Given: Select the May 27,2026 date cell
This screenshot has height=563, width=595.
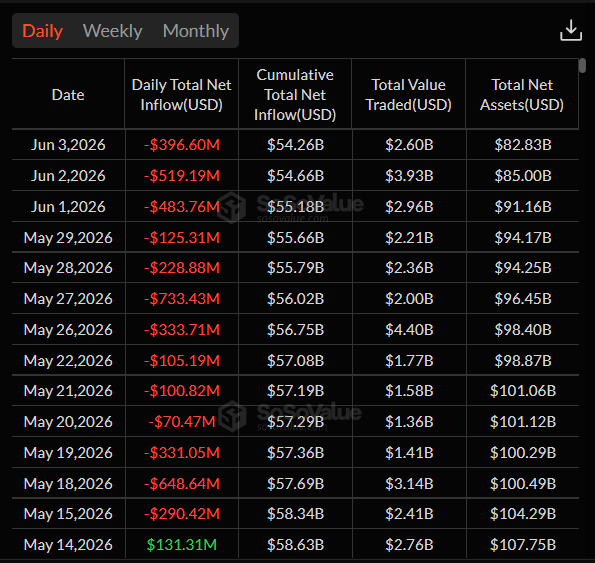Looking at the screenshot, I should pyautogui.click(x=68, y=299).
